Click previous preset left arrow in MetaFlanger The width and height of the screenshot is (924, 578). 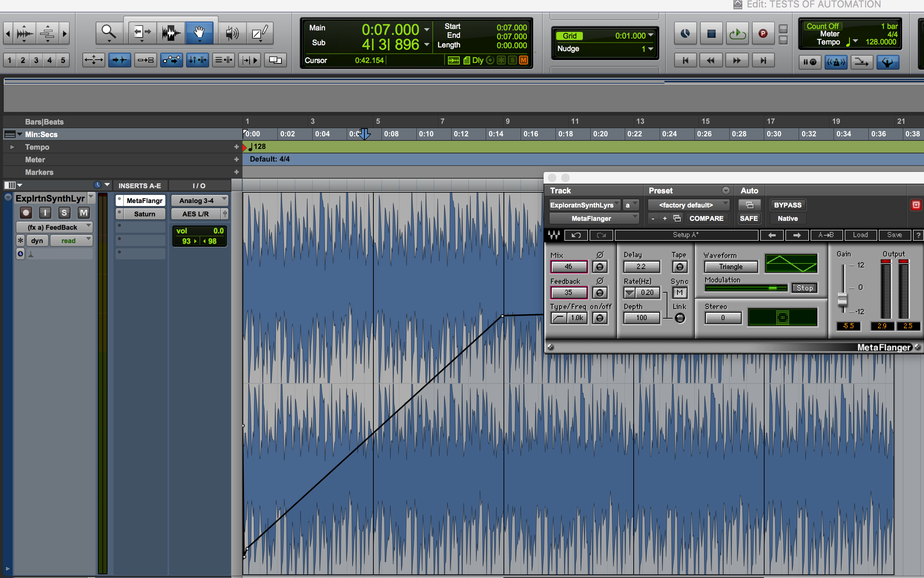[x=772, y=235]
